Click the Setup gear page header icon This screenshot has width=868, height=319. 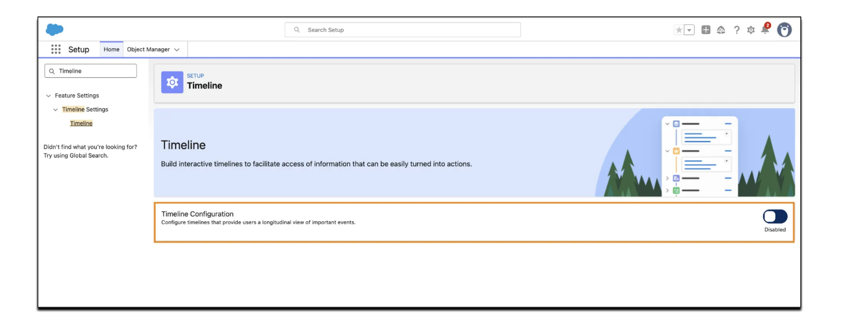point(172,82)
